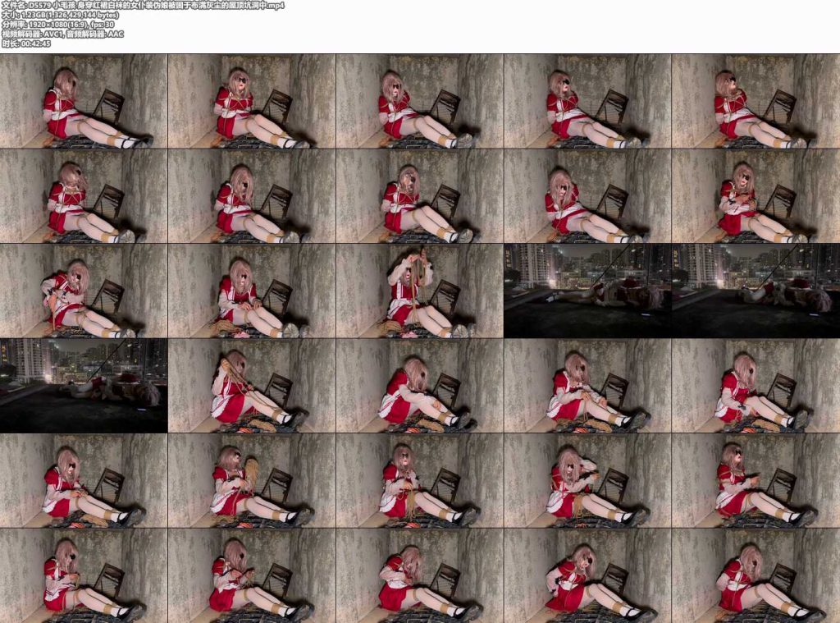Screen dimensions: 840x623
Task: Open last thumbnail in the bottom row
Action: 756,575
